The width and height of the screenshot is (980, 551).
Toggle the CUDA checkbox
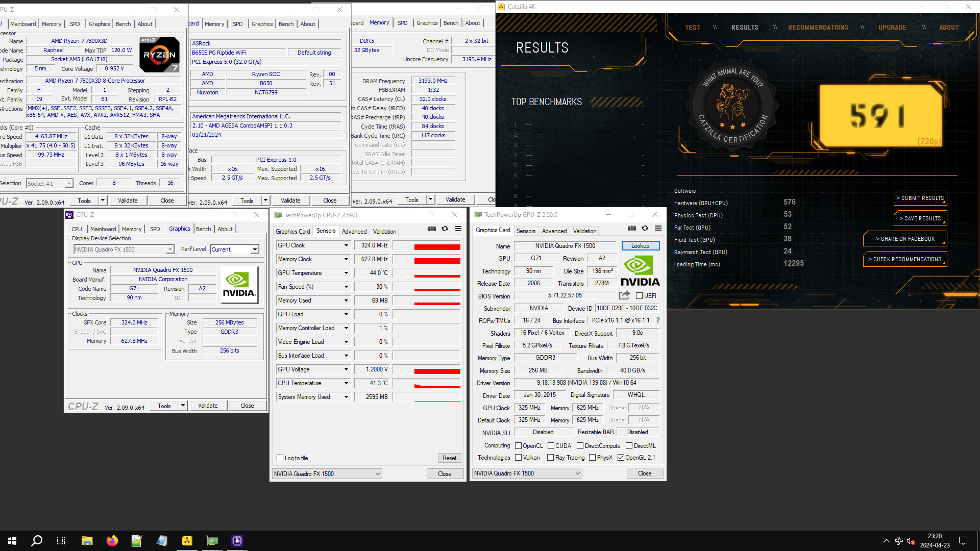click(x=551, y=446)
